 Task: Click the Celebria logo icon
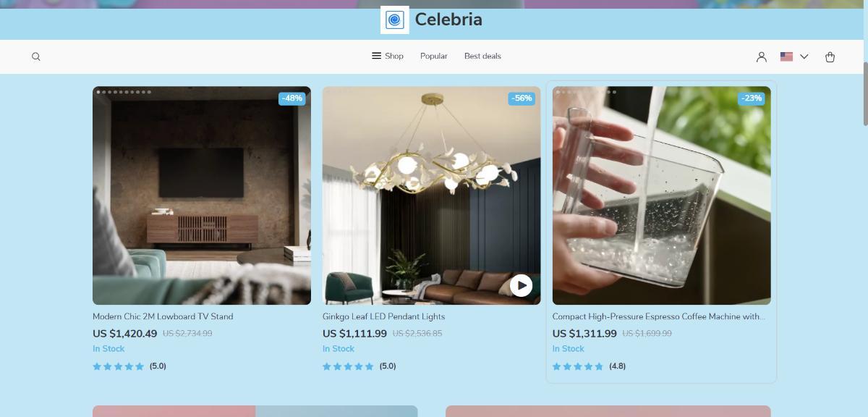click(395, 20)
